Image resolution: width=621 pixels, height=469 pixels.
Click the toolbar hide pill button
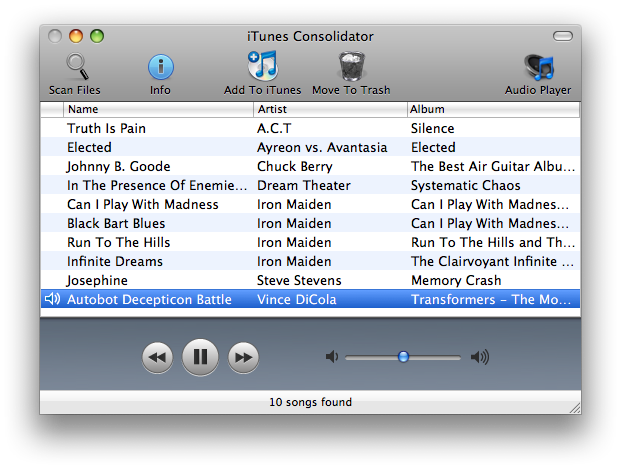point(562,36)
